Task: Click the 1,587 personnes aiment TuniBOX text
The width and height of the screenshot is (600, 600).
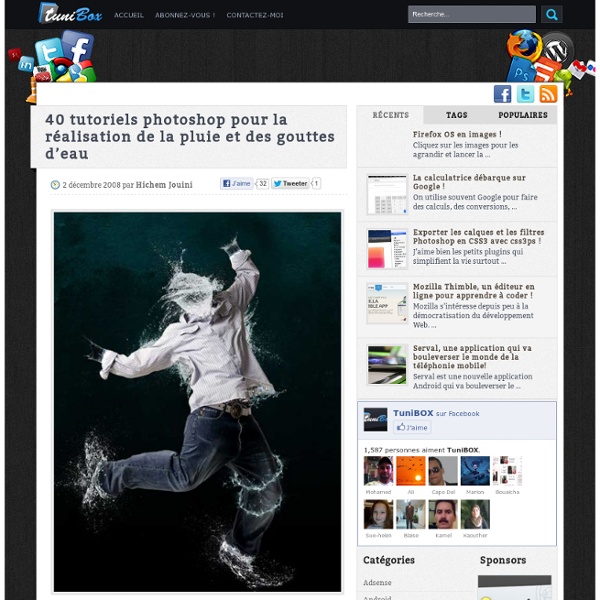Action: [422, 450]
